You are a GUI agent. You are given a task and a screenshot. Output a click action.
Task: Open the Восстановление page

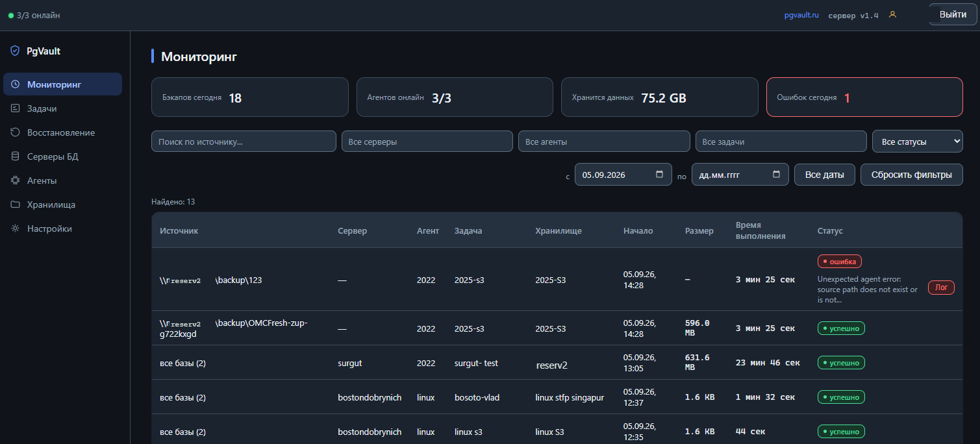coord(62,132)
